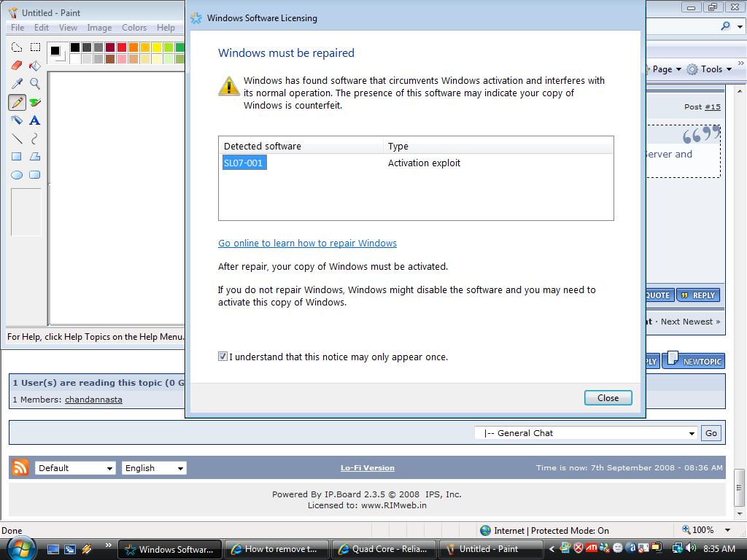Click the ATI tray icon
Screen dimensions: 747x560
click(591, 548)
